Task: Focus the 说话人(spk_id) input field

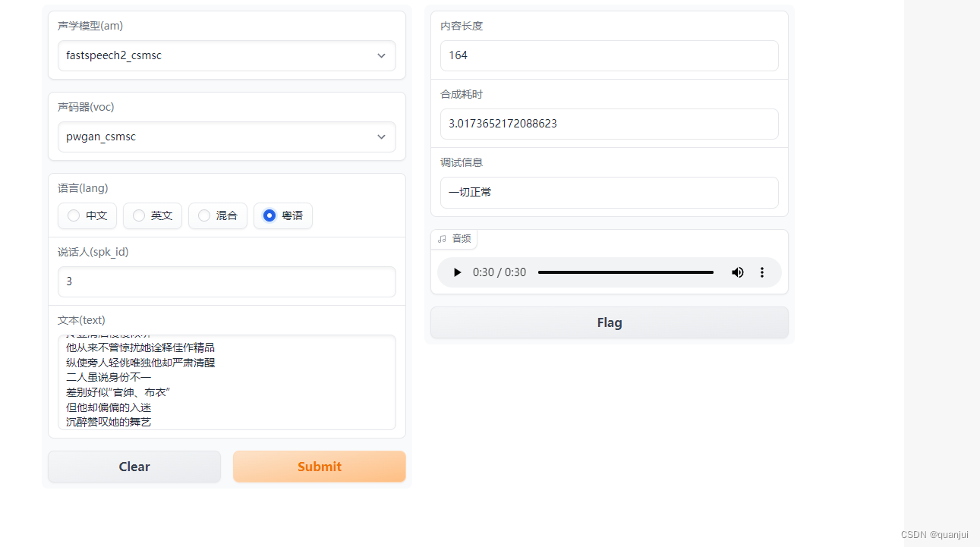Action: click(x=227, y=281)
